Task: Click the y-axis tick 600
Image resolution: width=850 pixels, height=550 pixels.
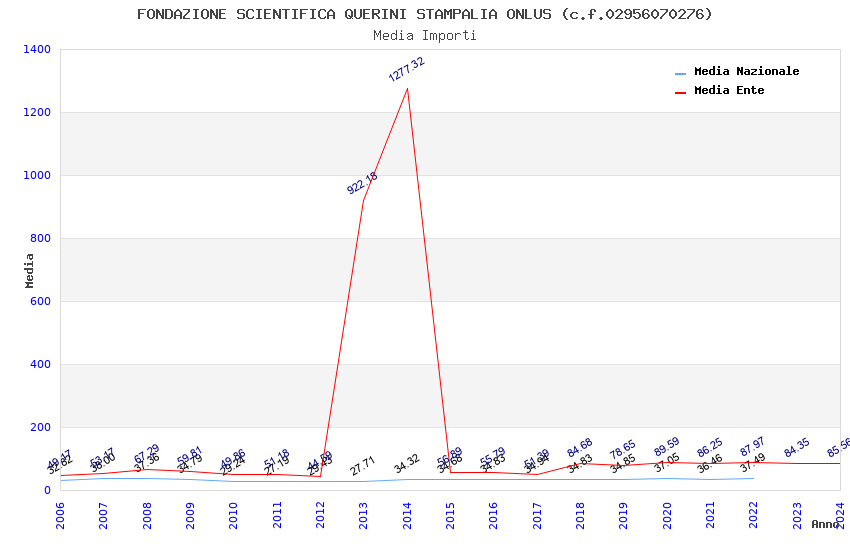Action: pyautogui.click(x=40, y=301)
